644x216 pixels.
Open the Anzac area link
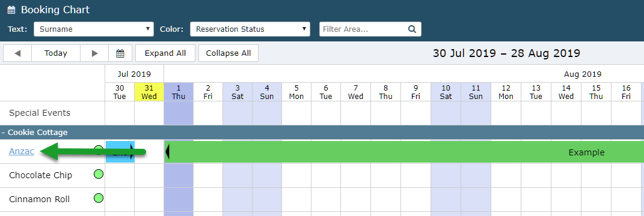coord(22,151)
